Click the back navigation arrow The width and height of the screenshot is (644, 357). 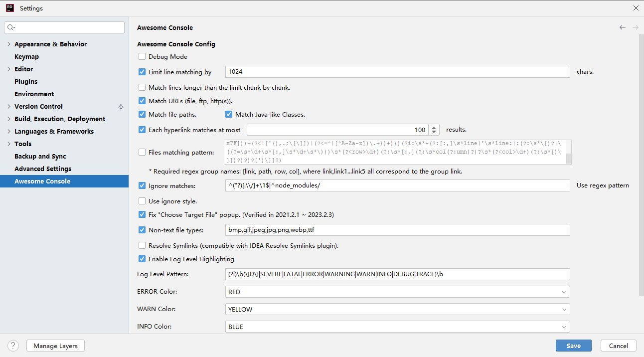[623, 27]
